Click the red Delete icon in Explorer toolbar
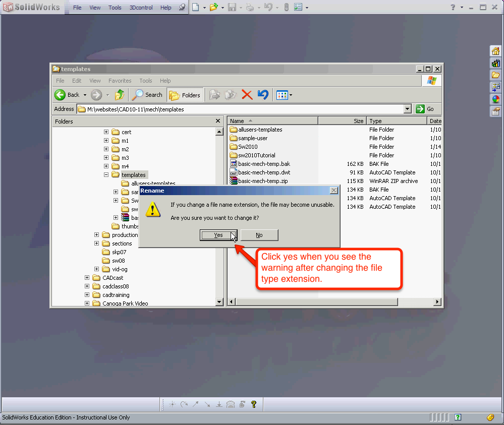This screenshot has height=425, width=504. pyautogui.click(x=247, y=95)
